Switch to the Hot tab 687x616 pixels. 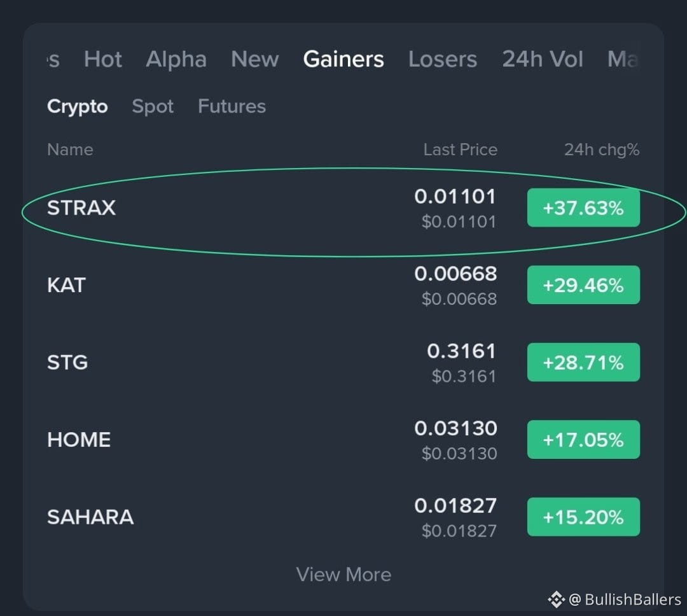point(103,59)
